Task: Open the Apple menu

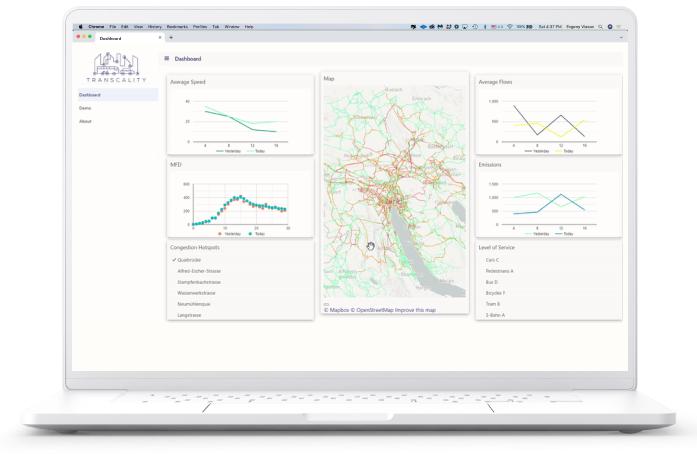Action: click(x=81, y=26)
